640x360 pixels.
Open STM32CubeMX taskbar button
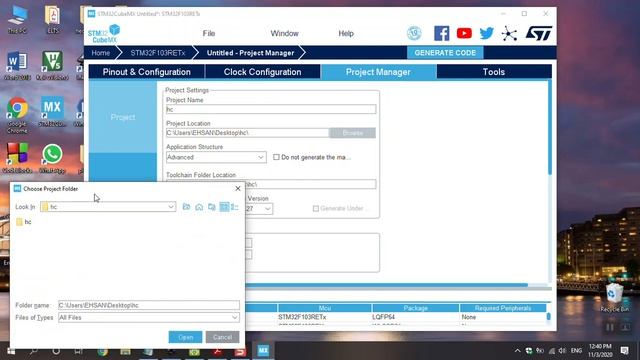[x=263, y=351]
